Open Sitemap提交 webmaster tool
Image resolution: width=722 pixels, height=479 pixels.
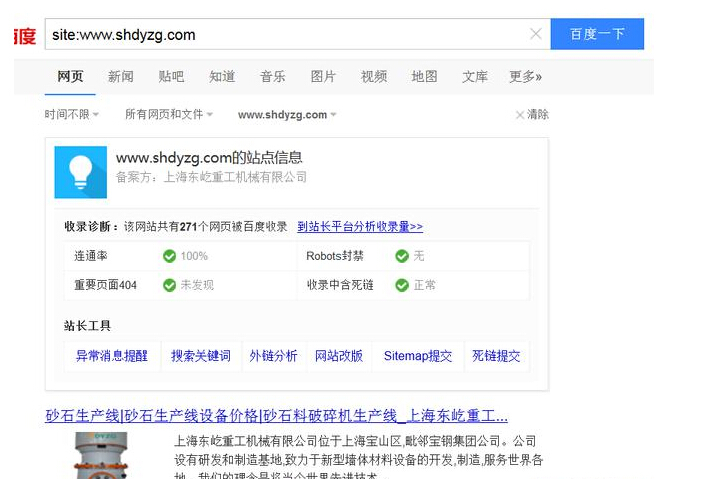point(418,356)
